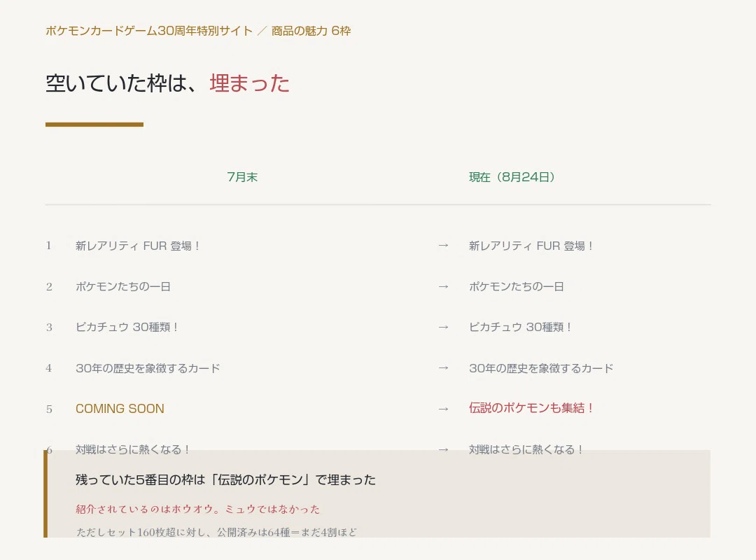Open 商品の魅力 6枠 breadcrumb
756x560 pixels.
[311, 31]
